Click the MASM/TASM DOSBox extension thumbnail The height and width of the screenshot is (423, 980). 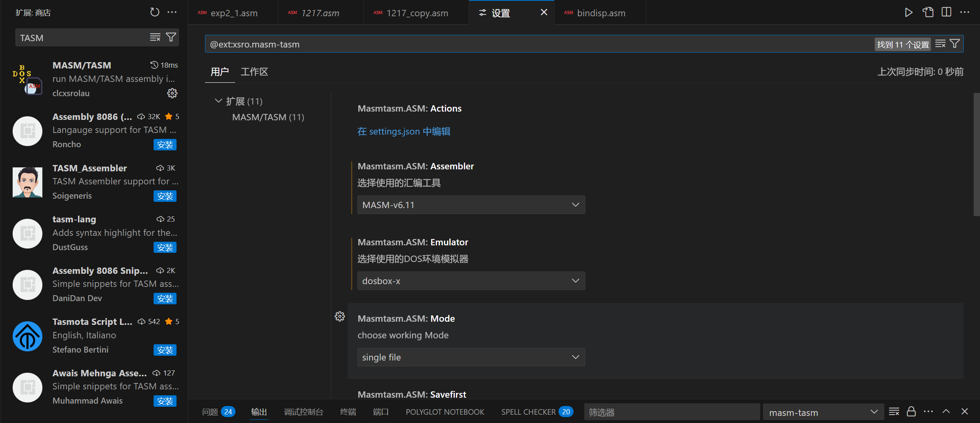(x=27, y=79)
